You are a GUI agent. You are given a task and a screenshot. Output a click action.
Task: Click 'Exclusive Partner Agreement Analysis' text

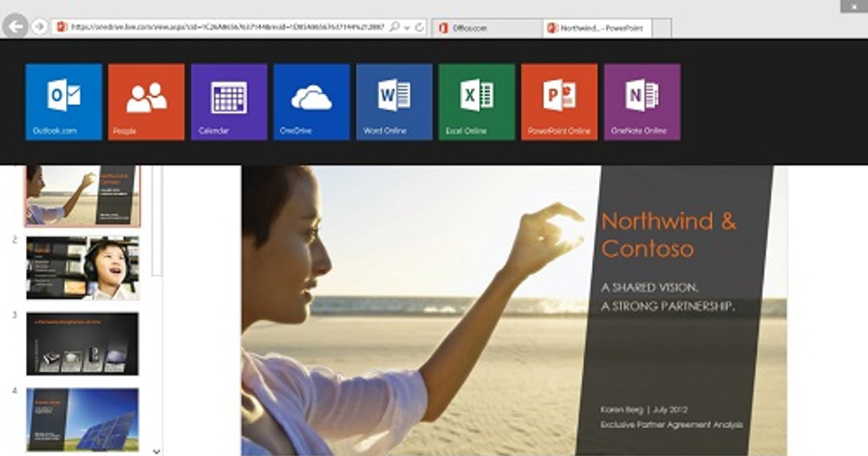pyautogui.click(x=671, y=425)
